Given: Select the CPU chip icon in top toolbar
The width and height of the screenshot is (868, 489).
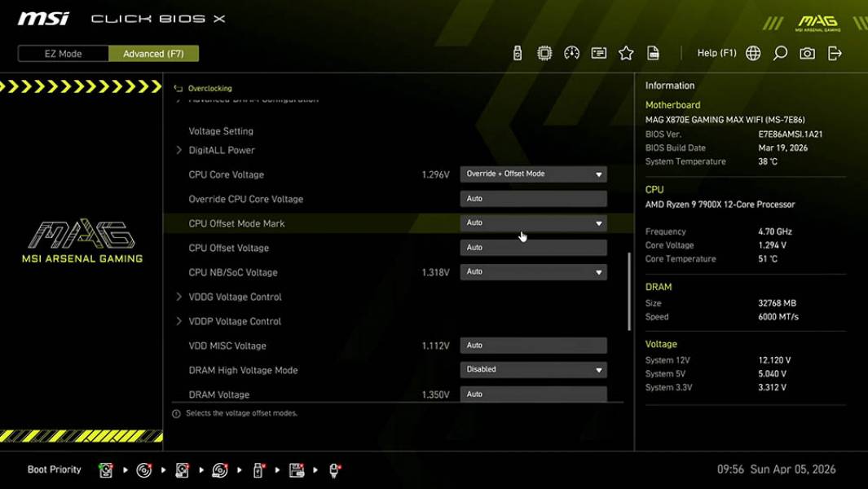Looking at the screenshot, I should (544, 52).
